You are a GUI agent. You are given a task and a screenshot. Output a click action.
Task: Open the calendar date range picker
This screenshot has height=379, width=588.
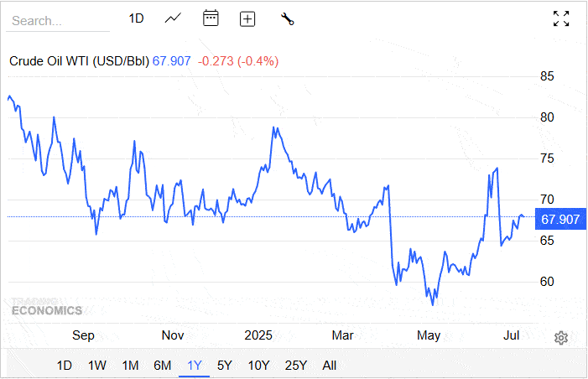click(x=211, y=18)
